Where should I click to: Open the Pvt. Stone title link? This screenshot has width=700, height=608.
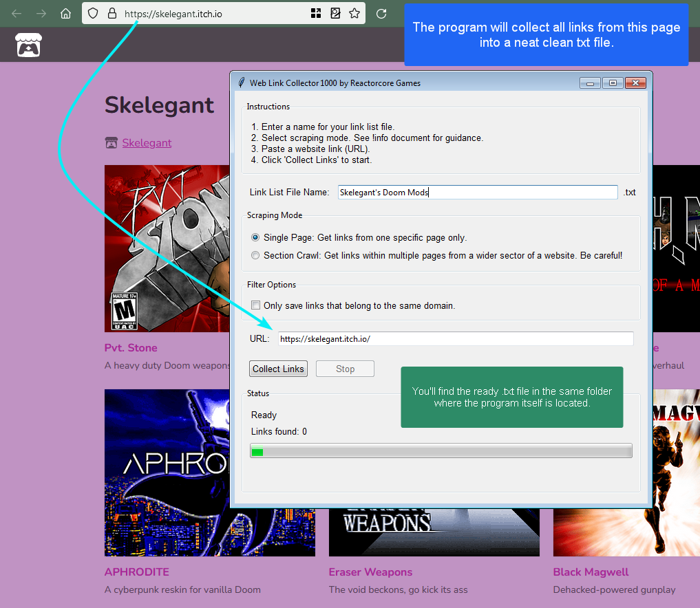pos(131,348)
